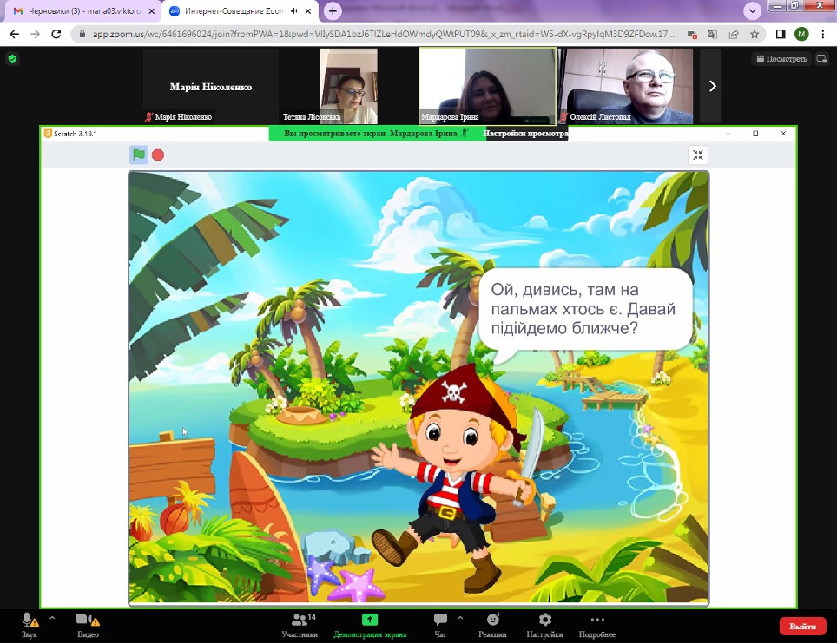Image resolution: width=837 pixels, height=644 pixels.
Task: Switch to the Черновики Gmail tab
Action: [x=80, y=11]
